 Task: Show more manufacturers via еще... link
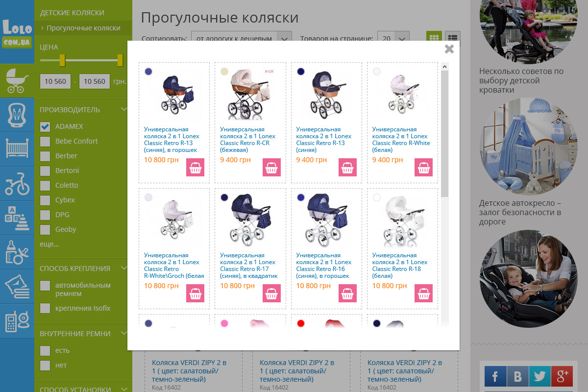pyautogui.click(x=49, y=244)
